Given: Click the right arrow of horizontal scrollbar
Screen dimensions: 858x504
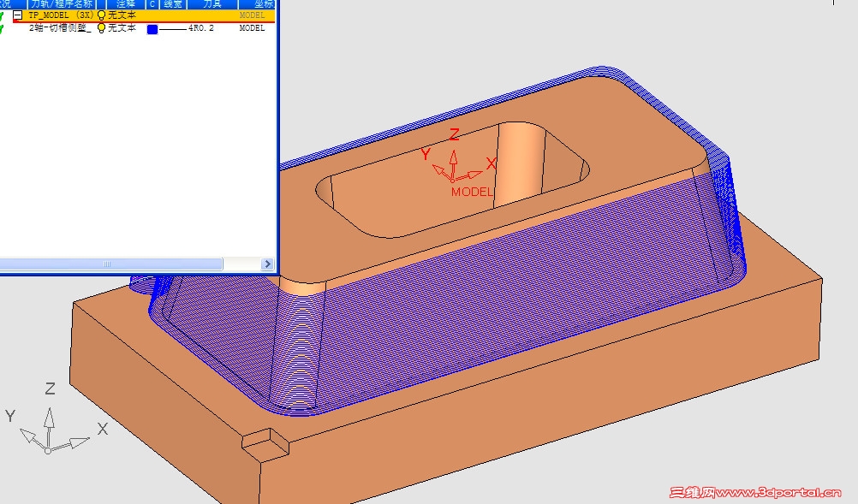Looking at the screenshot, I should [x=267, y=264].
